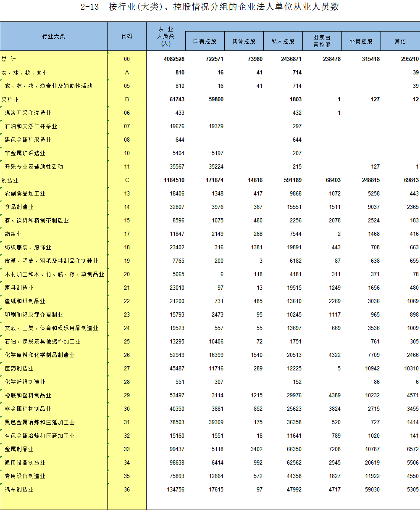This screenshot has width=420, height=510.
Task: Click foreign-controlled total 315418
Action: click(370, 59)
